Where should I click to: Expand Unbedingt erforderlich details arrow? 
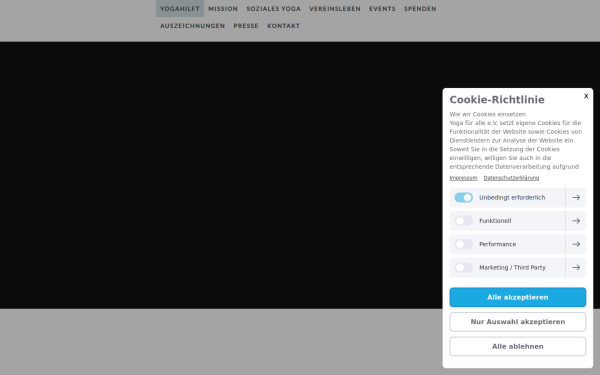576,197
